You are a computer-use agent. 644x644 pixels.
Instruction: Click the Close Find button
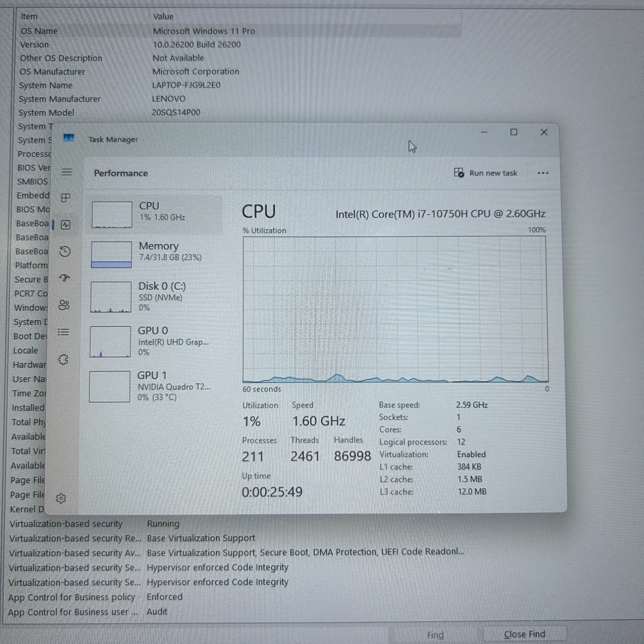pyautogui.click(x=524, y=634)
